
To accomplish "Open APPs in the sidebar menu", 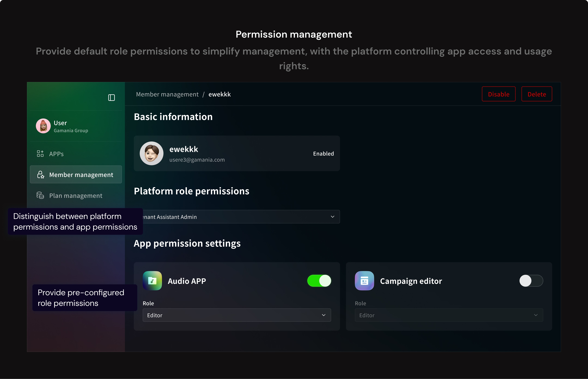I will tap(56, 154).
